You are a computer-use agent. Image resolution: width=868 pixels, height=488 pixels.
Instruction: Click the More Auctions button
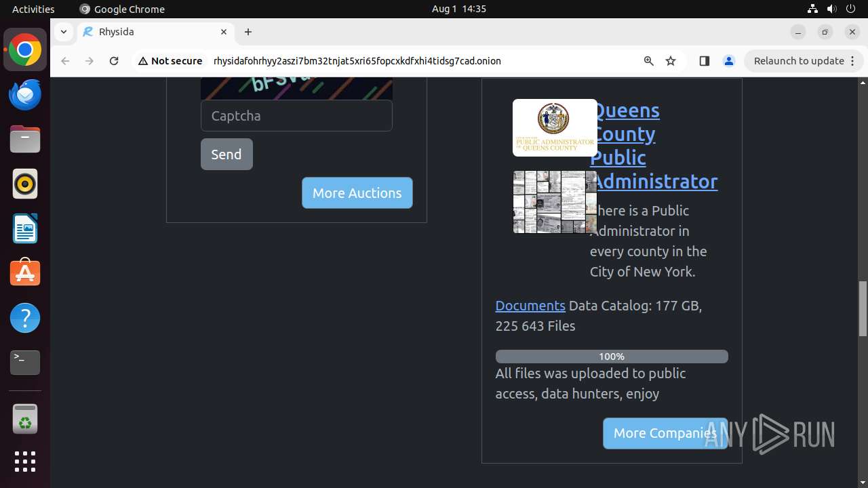357,193
